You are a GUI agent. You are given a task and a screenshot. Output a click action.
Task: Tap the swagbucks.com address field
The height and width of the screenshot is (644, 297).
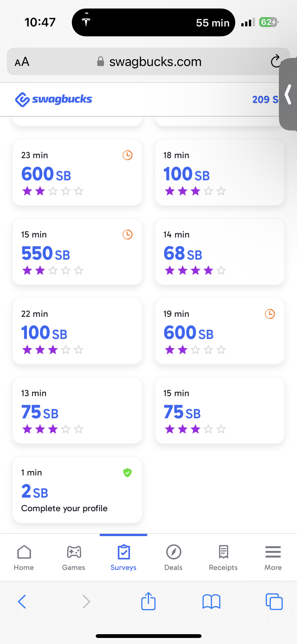coord(148,61)
